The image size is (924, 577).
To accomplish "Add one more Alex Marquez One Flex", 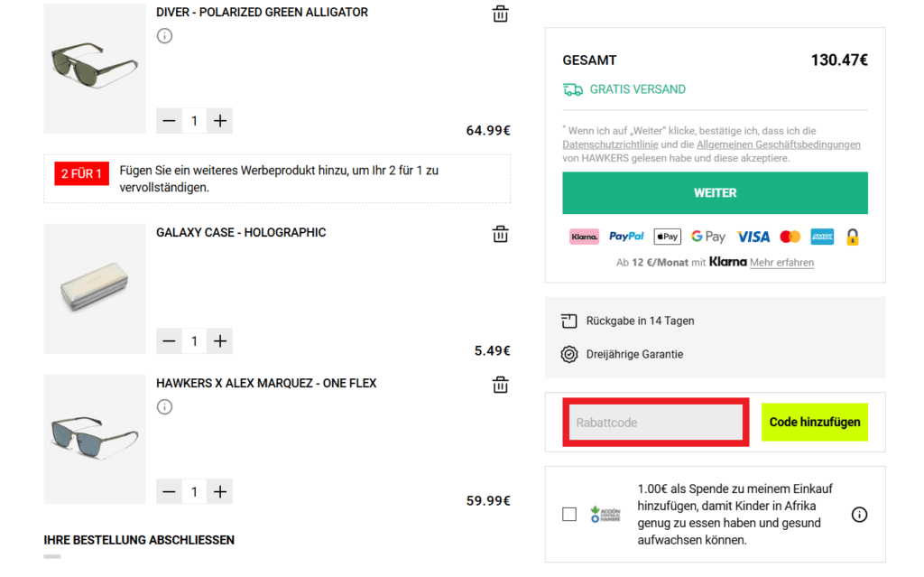I will (x=219, y=491).
